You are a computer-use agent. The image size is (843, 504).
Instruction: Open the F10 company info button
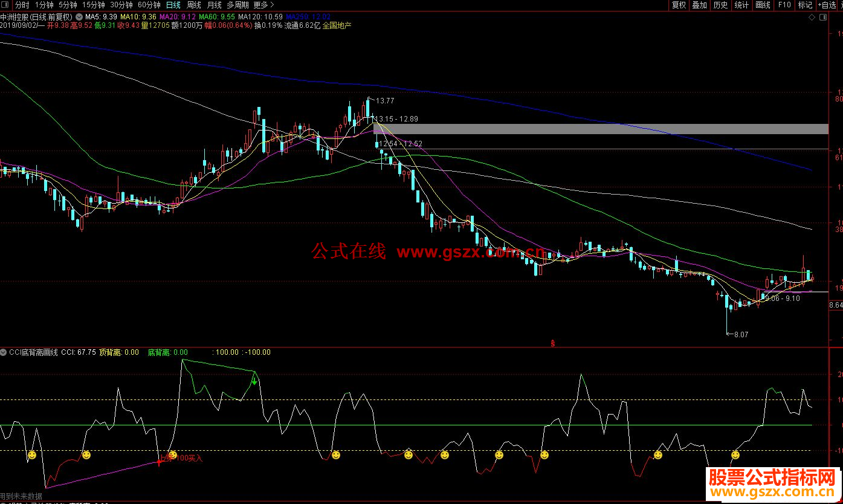tap(784, 5)
